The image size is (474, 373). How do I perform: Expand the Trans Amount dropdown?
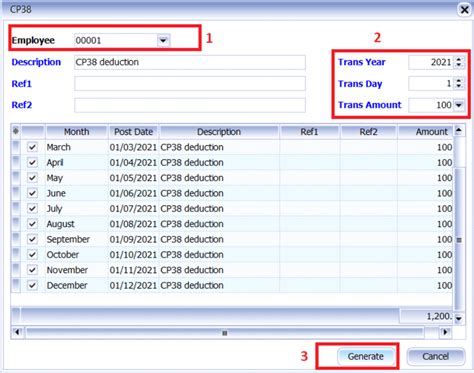[x=459, y=105]
